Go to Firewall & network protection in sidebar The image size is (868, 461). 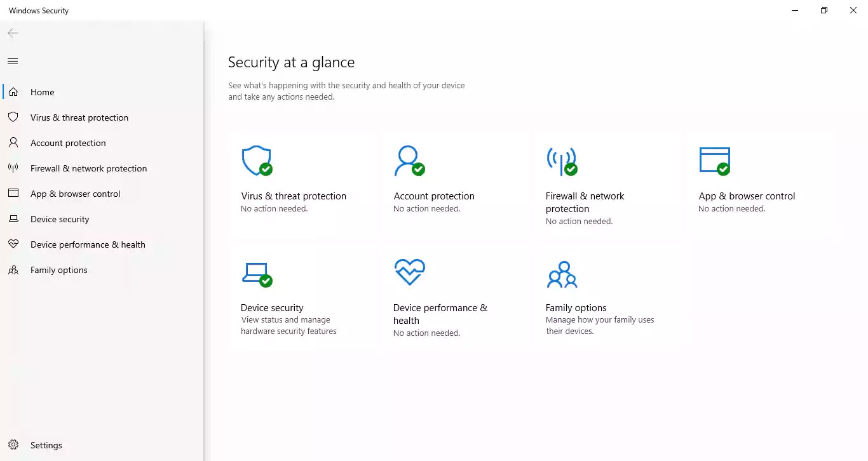coord(102,168)
